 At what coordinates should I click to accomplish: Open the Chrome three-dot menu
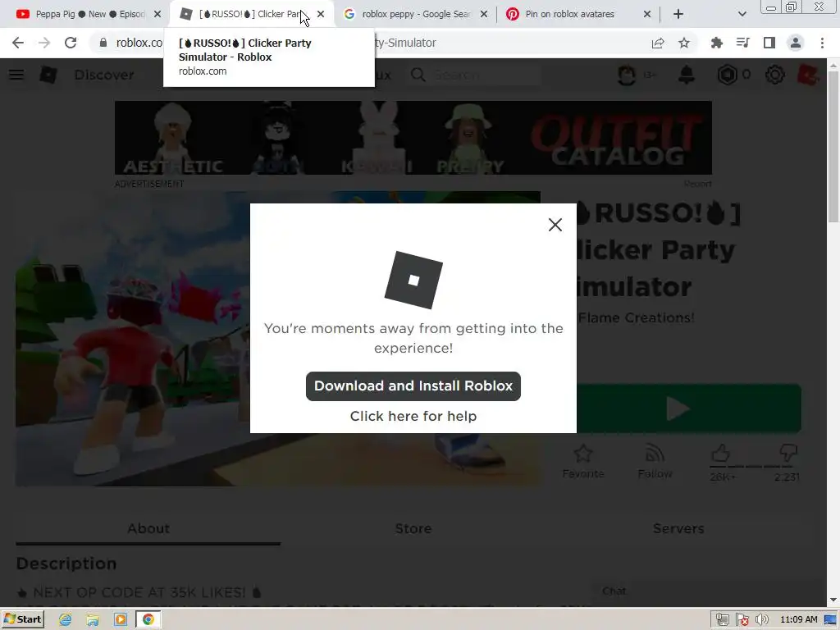(822, 43)
